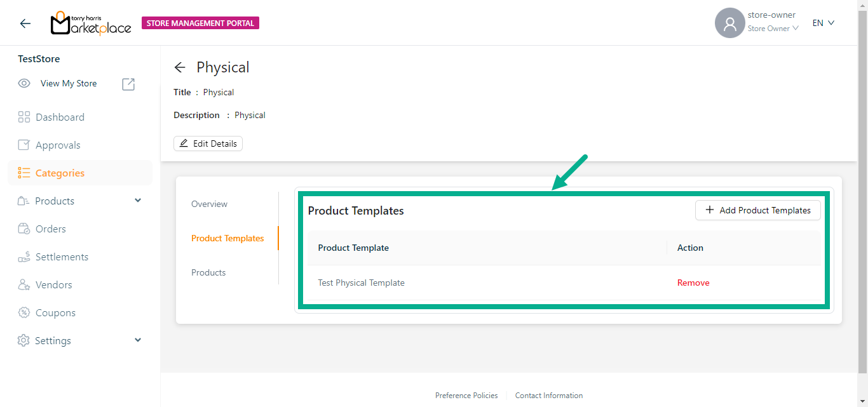Remove the Test Physical Template
Viewport: 868px width, 407px height.
coord(693,283)
